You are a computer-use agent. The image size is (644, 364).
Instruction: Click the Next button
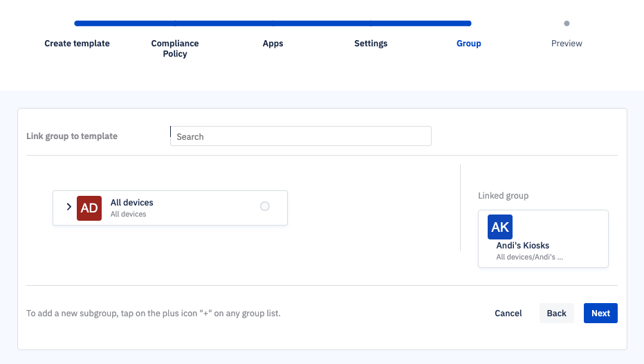point(600,313)
